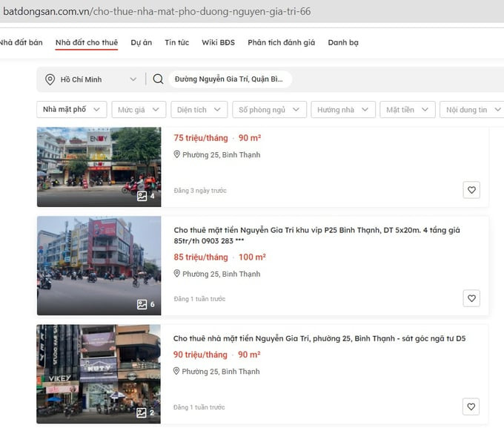Screen dimensions: 504x434
Task: Click the Đường Nguyễn Gia Trí search field
Action: 230,79
